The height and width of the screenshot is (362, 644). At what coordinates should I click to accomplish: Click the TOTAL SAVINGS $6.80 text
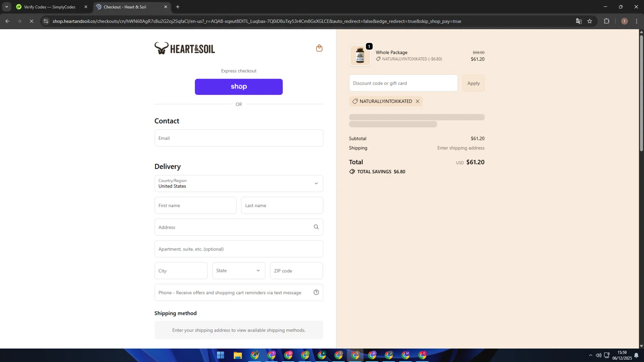(381, 172)
